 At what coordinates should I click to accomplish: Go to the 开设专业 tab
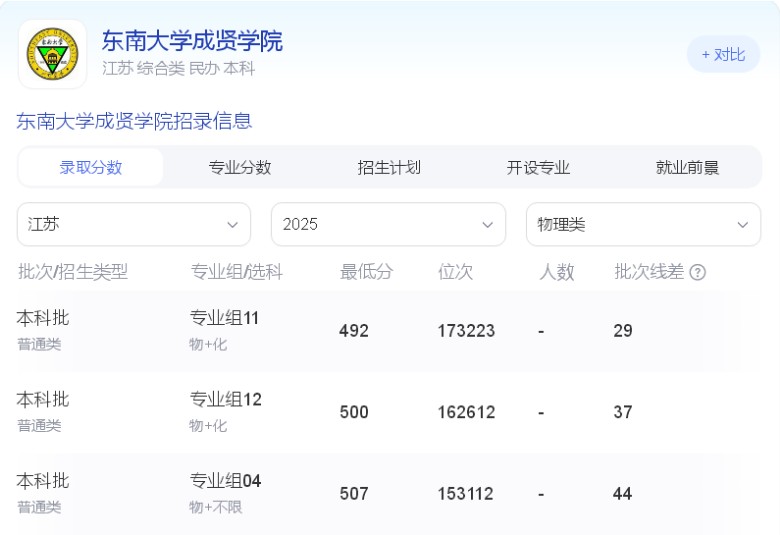538,167
